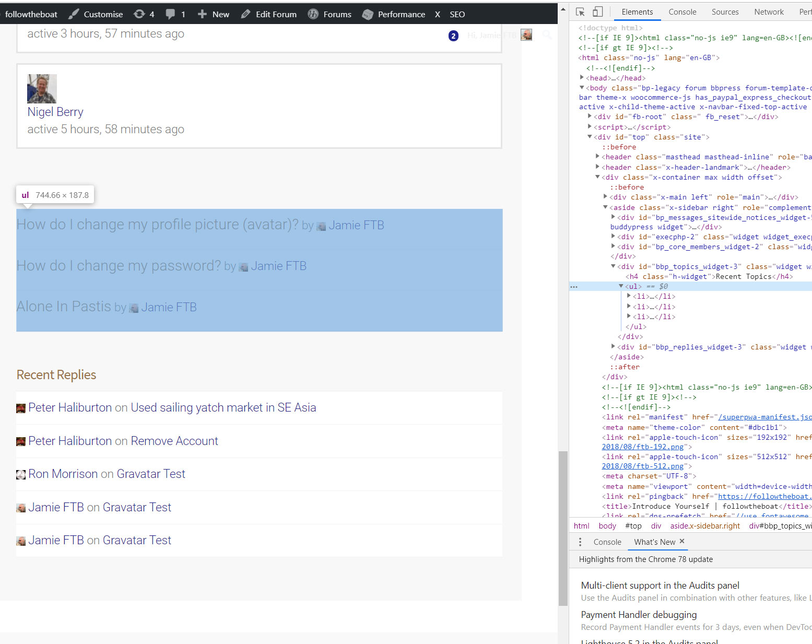Open topic How do I change my password?
The width and height of the screenshot is (812, 644).
click(119, 266)
